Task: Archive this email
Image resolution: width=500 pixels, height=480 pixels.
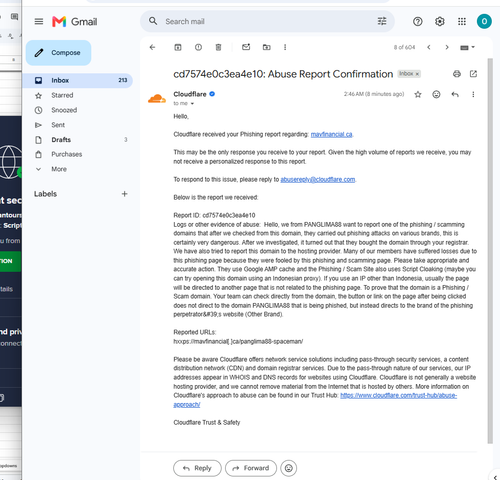Action: [x=178, y=47]
